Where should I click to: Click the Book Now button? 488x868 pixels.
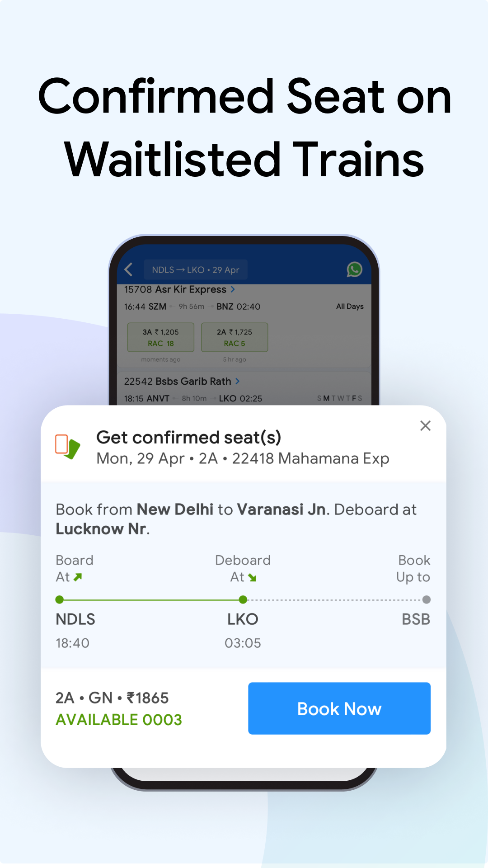click(x=339, y=708)
